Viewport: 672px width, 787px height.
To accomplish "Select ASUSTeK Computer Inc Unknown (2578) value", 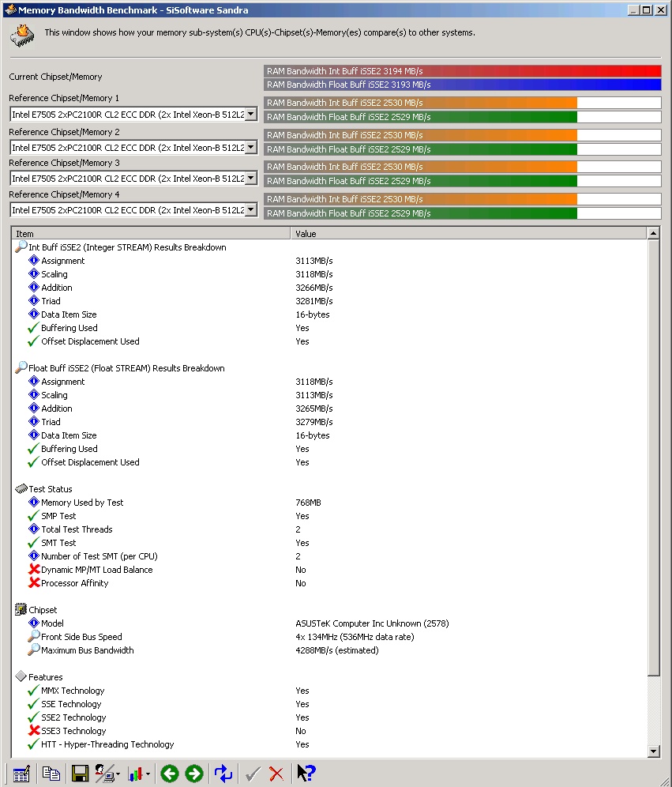I will pyautogui.click(x=372, y=623).
